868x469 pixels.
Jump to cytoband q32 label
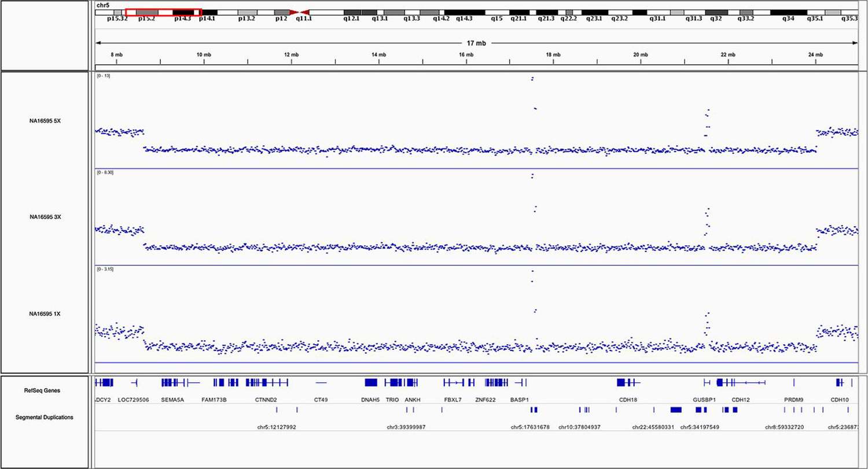(716, 19)
